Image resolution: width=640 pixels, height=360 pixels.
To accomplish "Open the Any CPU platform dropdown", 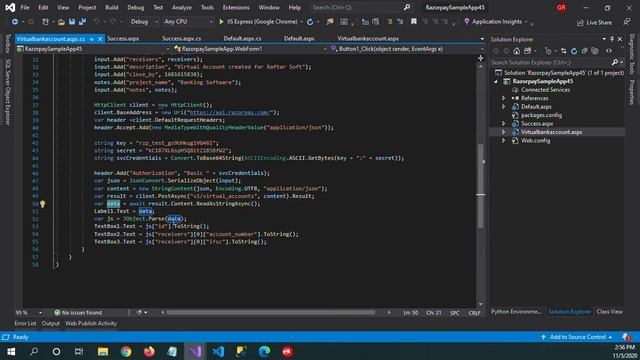I will tap(188, 22).
